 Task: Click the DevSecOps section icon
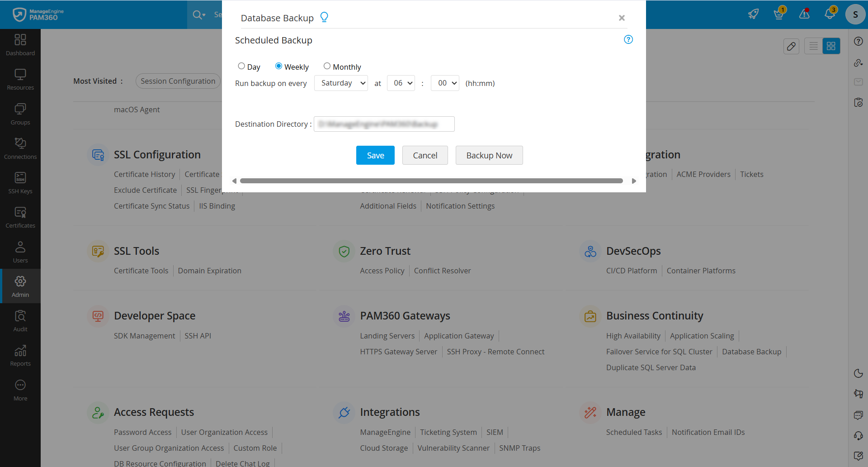tap(590, 251)
